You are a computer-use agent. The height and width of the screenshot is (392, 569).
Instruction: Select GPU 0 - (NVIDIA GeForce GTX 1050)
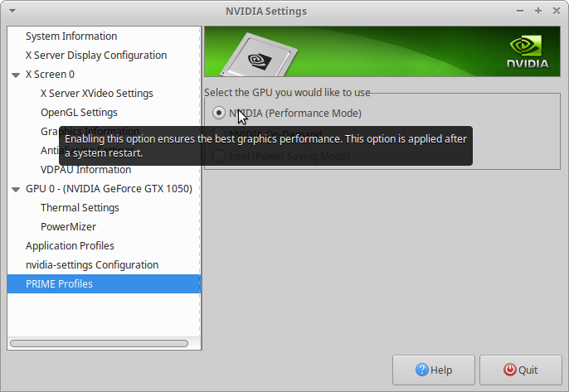(x=109, y=189)
